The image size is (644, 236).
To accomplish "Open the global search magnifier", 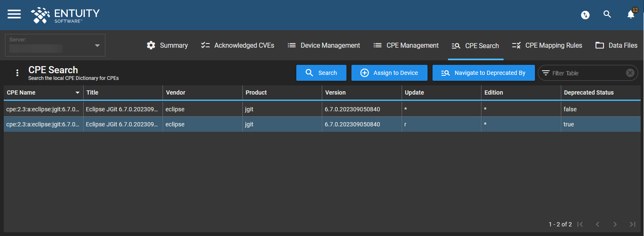I will tap(607, 14).
